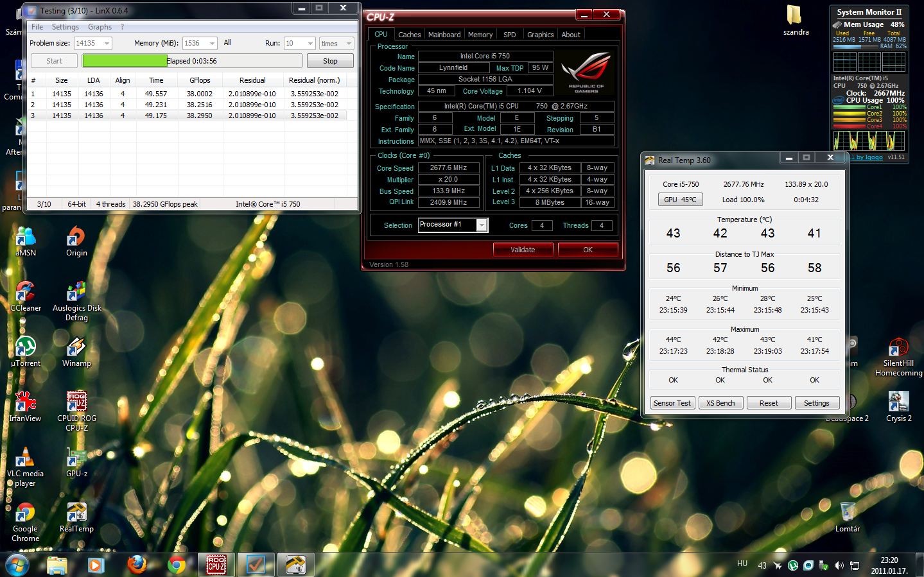Launch Winamp from the desktop
Screen dimensions: 924x577
point(76,352)
